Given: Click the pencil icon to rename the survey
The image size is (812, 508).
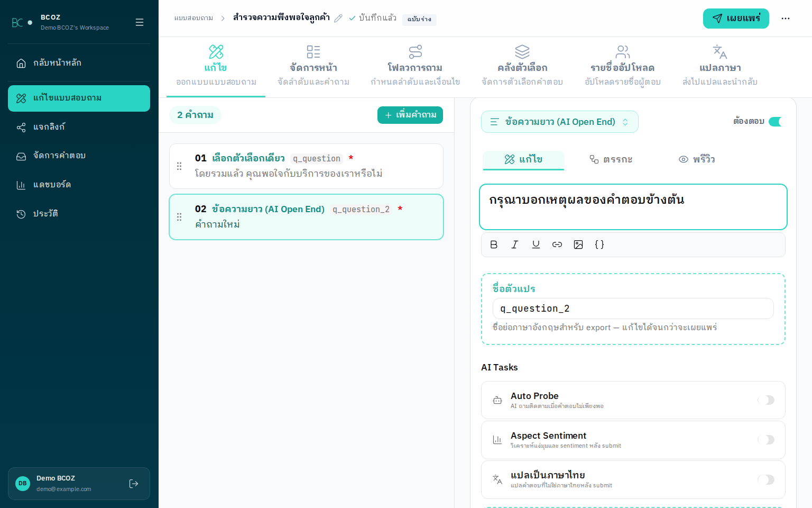Looking at the screenshot, I should [x=338, y=19].
